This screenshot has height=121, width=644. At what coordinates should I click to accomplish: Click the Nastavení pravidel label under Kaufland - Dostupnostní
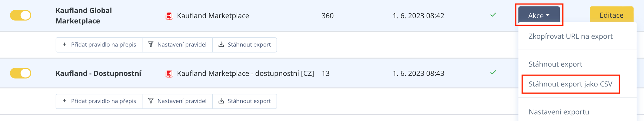[x=182, y=101]
